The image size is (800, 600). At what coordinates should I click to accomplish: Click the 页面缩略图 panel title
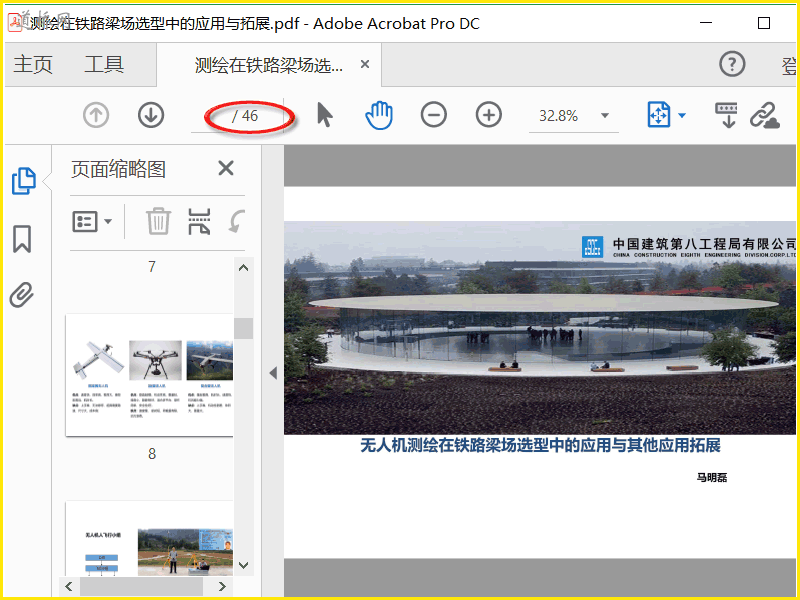(118, 169)
